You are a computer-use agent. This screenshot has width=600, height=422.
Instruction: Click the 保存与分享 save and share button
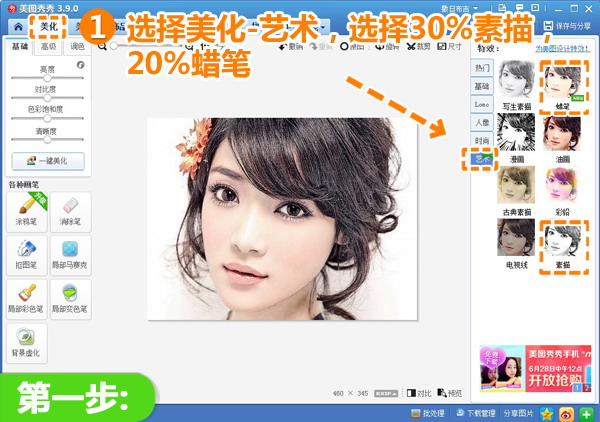[567, 26]
